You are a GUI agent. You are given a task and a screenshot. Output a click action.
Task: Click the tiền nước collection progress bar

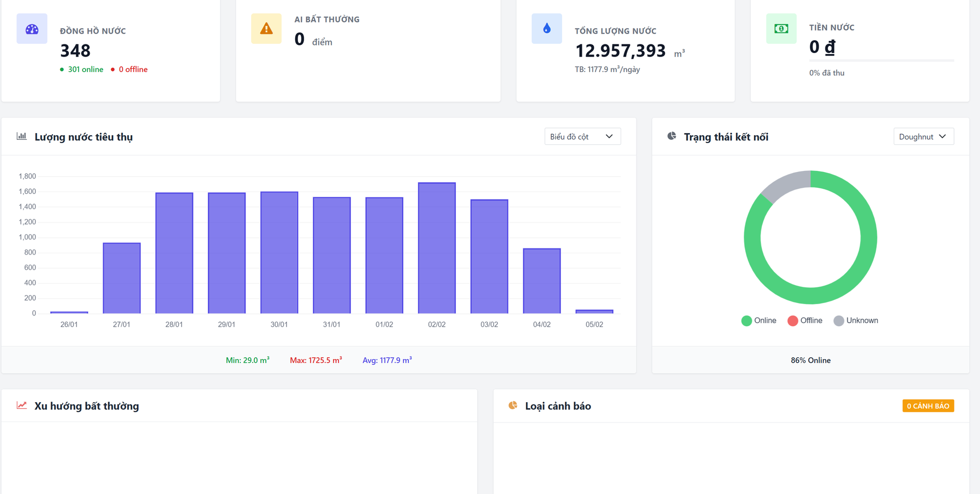click(881, 60)
